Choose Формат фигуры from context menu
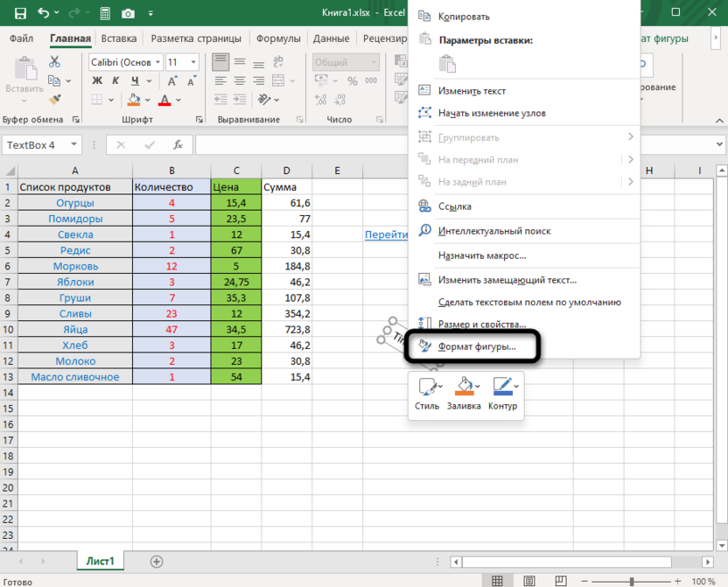This screenshot has height=587, width=728. pyautogui.click(x=476, y=346)
